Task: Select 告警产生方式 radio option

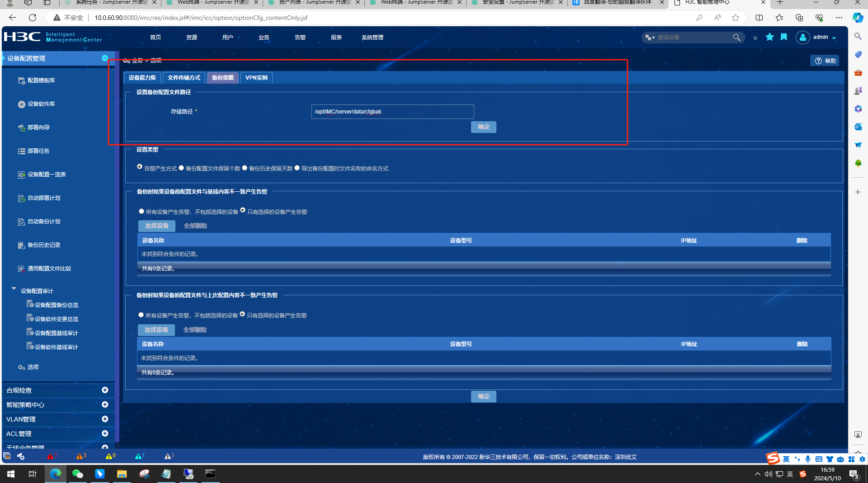Action: [140, 167]
